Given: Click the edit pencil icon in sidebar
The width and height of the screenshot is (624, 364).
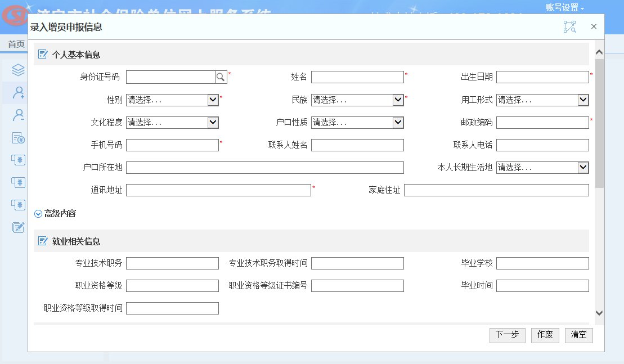Looking at the screenshot, I should pos(19,227).
